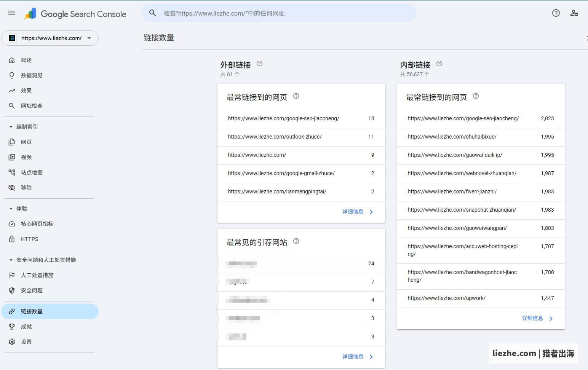Go to 概述 overview page

coord(50,60)
